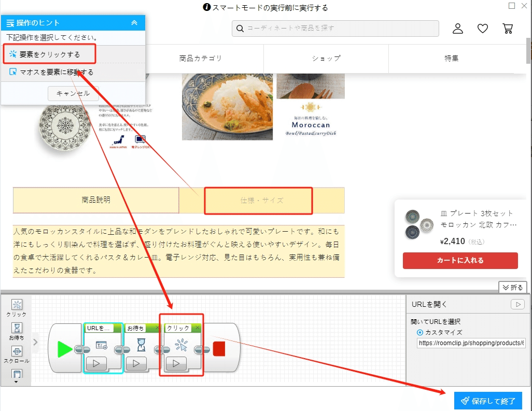Image resolution: width=532 pixels, height=411 pixels.
Task: Click the カートに入れる button
Action: point(460,260)
